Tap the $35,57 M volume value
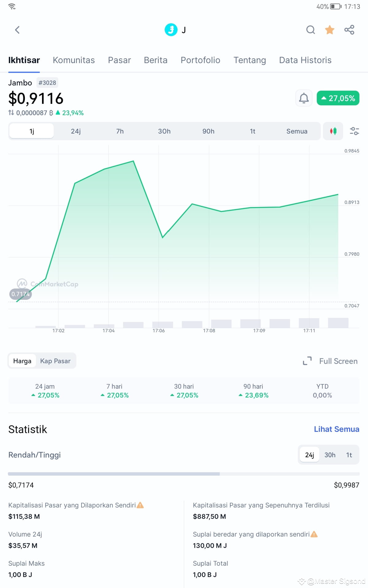Image resolution: width=368 pixels, height=588 pixels. click(x=23, y=545)
